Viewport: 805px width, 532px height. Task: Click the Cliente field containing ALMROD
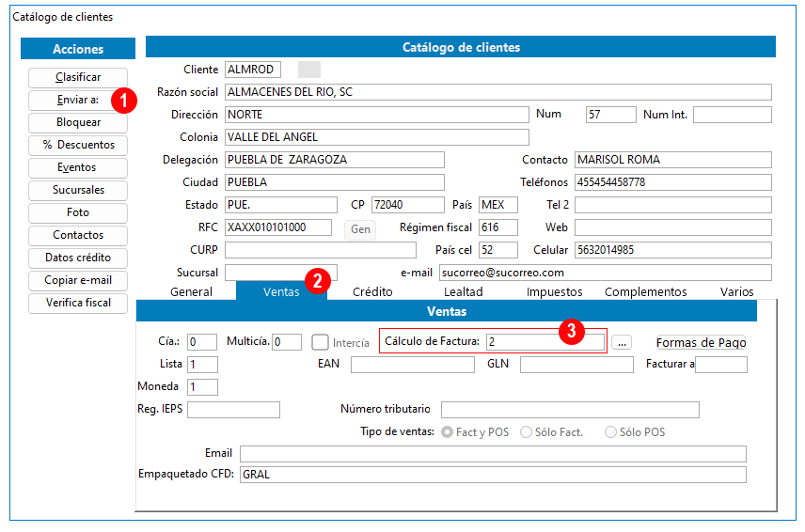click(253, 70)
